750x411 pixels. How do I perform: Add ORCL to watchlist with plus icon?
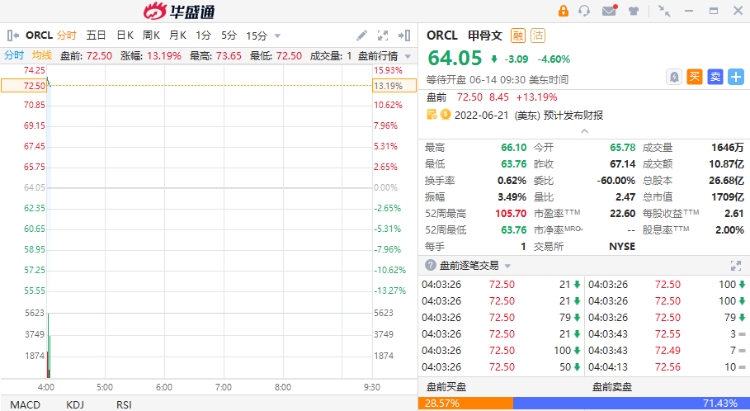pyautogui.click(x=735, y=76)
